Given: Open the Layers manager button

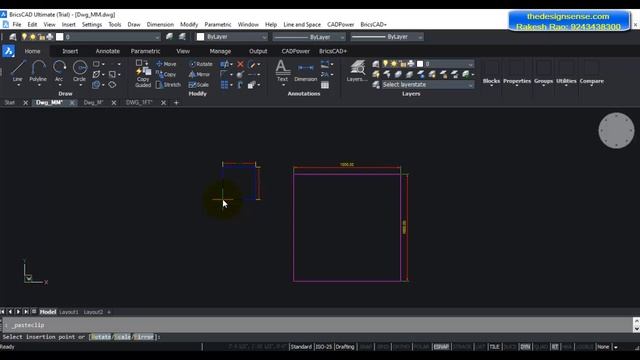Looking at the screenshot, I should pyautogui.click(x=357, y=71).
